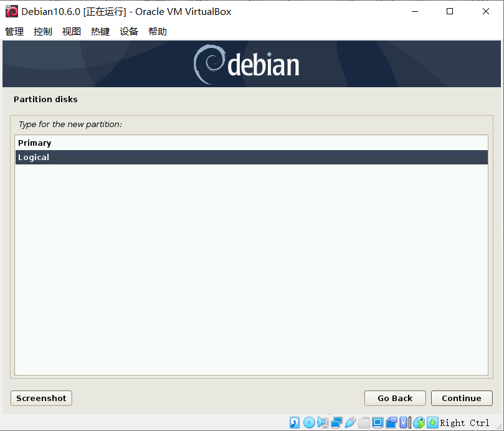Image resolution: width=504 pixels, height=431 pixels.
Task: Click the Right Ctrl host key indicator
Action: click(464, 422)
